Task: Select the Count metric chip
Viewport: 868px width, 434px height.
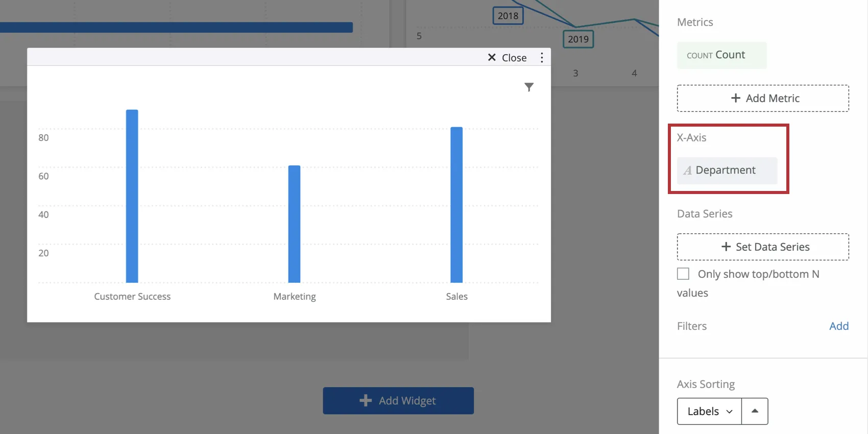Action: (722, 55)
